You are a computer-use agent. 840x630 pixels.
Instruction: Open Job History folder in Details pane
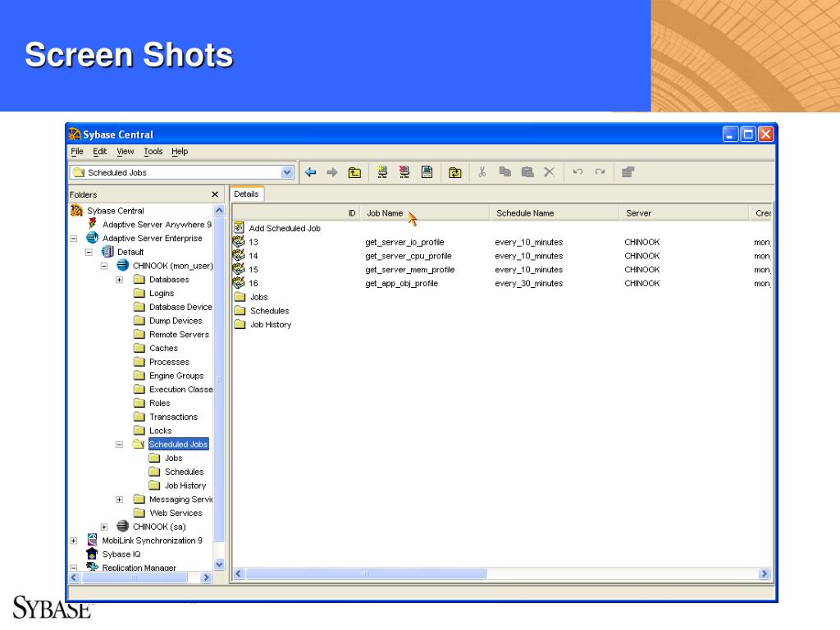[271, 325]
